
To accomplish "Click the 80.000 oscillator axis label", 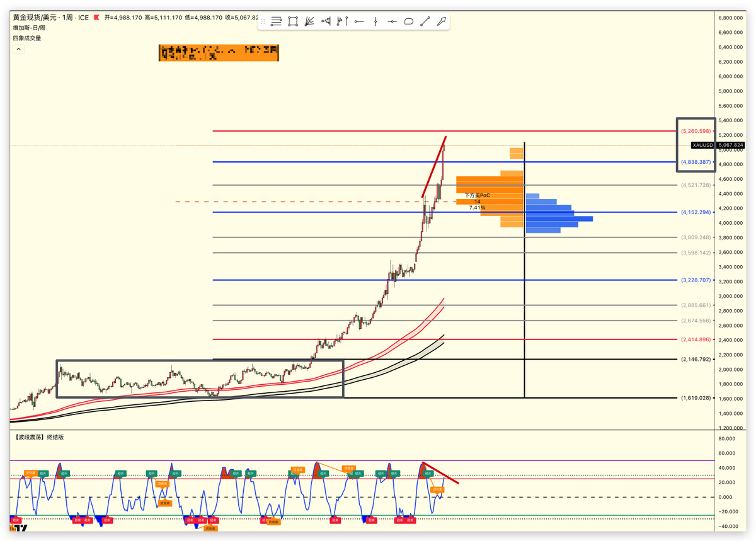I will coord(726,438).
